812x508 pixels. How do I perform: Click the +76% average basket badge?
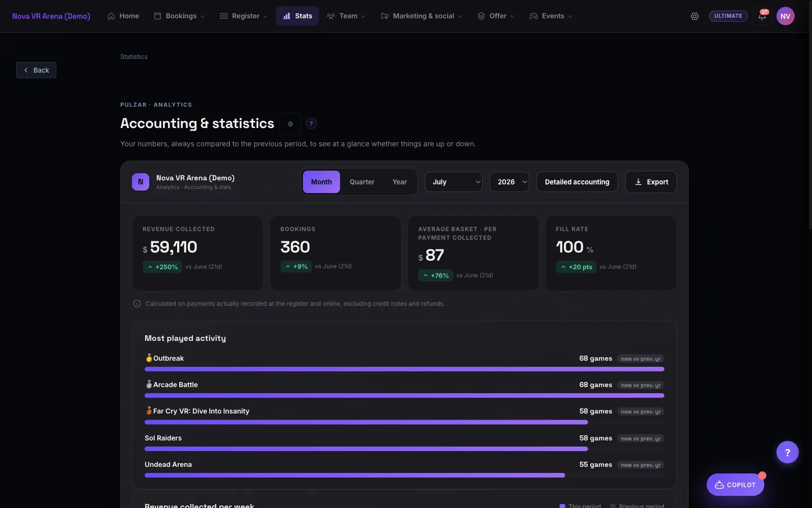pyautogui.click(x=435, y=275)
